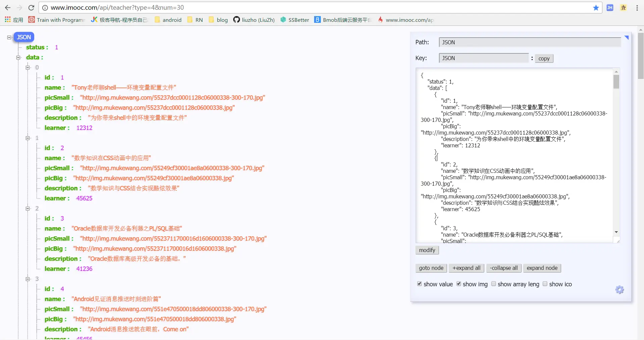Open the SSBetter bookmark
The height and width of the screenshot is (340, 644).
[x=295, y=20]
